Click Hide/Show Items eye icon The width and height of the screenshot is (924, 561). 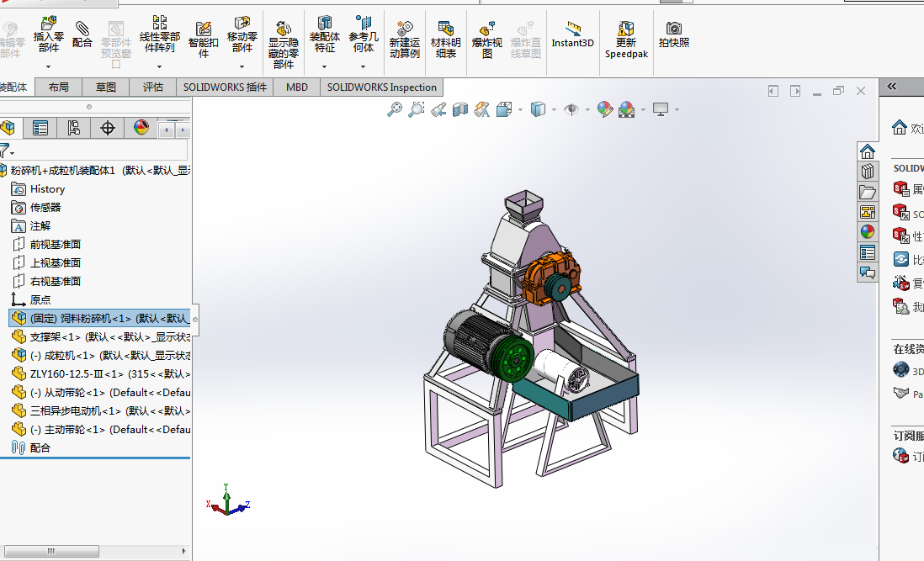click(x=571, y=109)
